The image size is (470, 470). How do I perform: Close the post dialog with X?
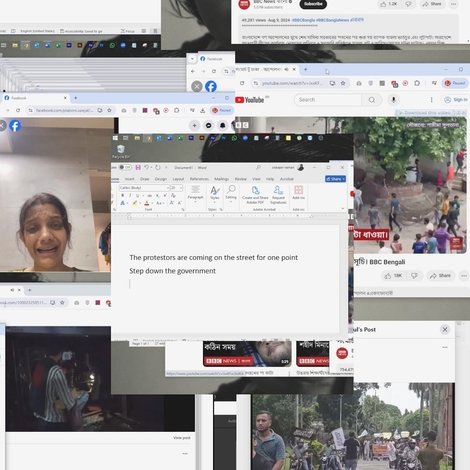click(x=445, y=329)
